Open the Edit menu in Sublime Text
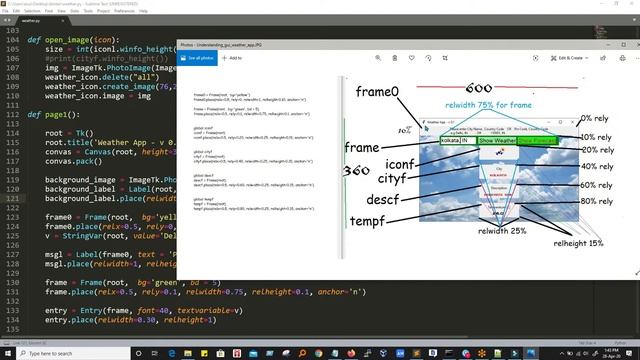The width and height of the screenshot is (640, 360). [16, 11]
